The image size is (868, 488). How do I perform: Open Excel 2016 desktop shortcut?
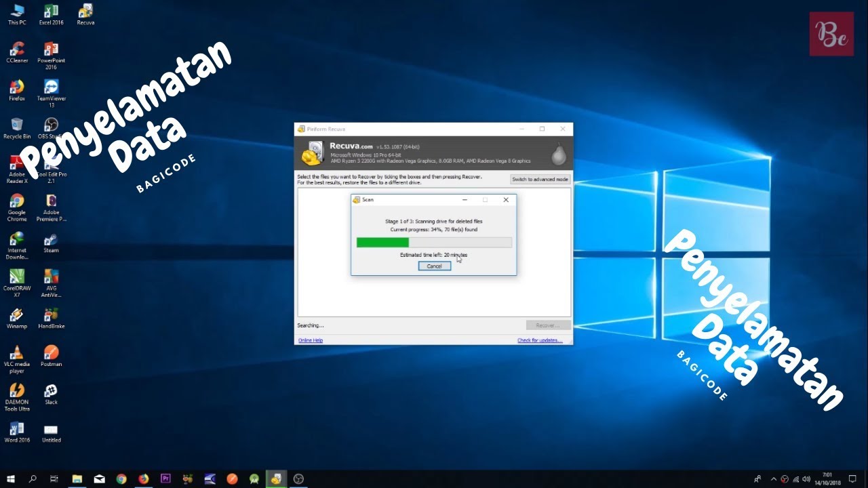51,14
